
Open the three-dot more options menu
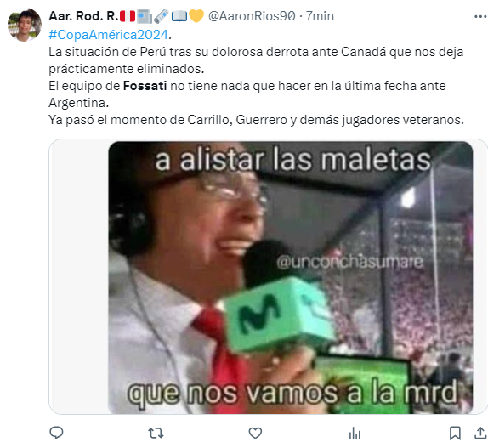(480, 16)
